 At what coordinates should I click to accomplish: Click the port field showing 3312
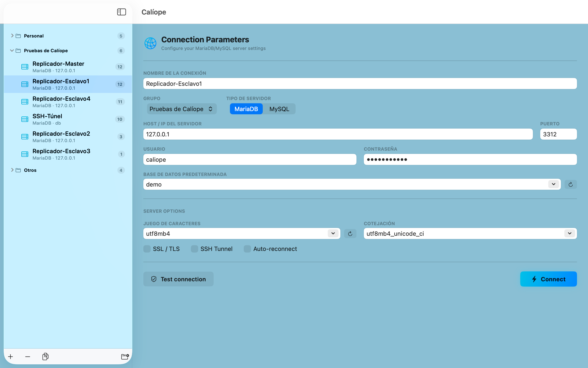(x=558, y=134)
